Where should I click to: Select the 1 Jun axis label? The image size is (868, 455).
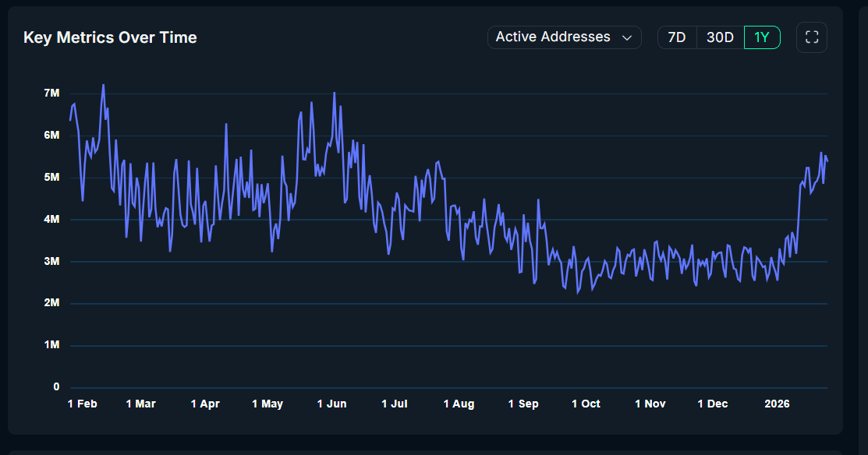[x=331, y=404]
